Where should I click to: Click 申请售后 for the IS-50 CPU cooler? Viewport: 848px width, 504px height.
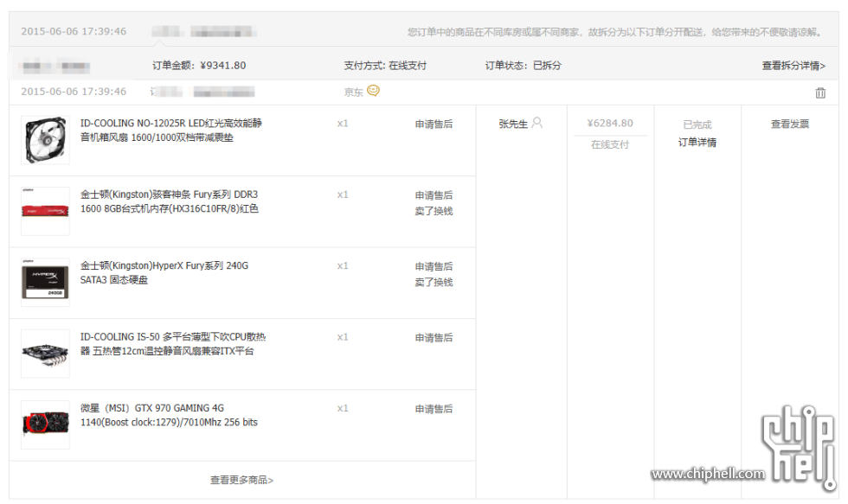434,338
